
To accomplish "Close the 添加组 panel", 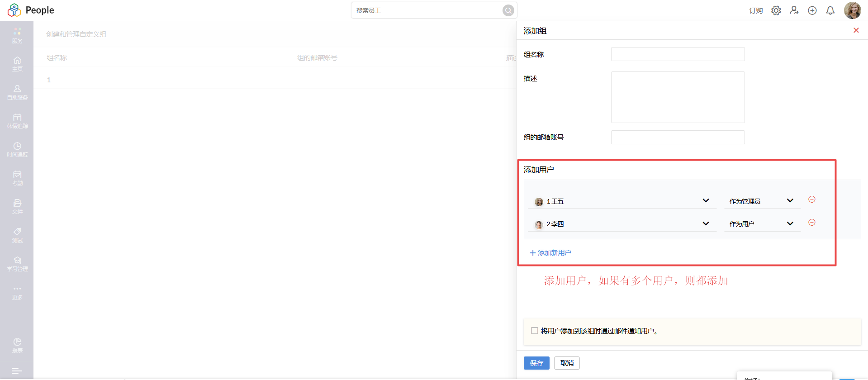I will tap(856, 30).
